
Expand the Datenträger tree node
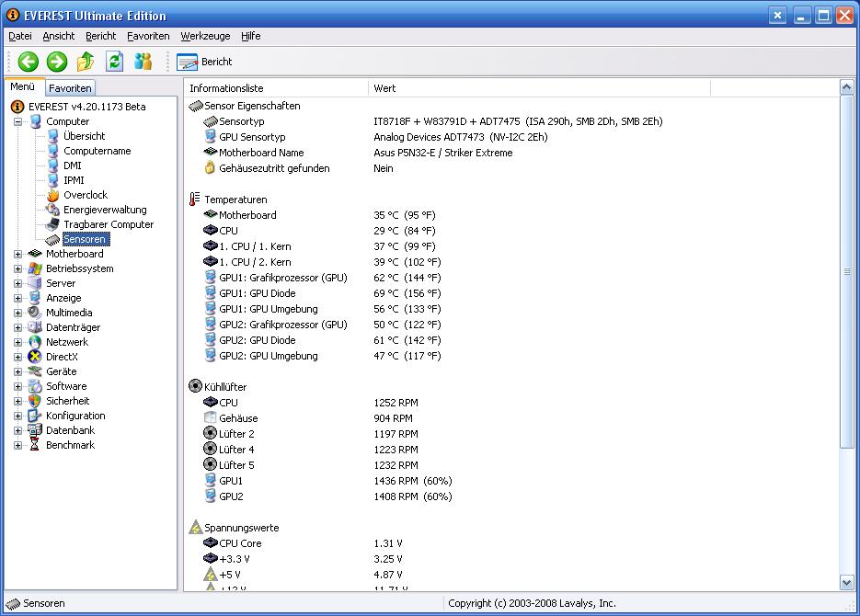pos(18,327)
